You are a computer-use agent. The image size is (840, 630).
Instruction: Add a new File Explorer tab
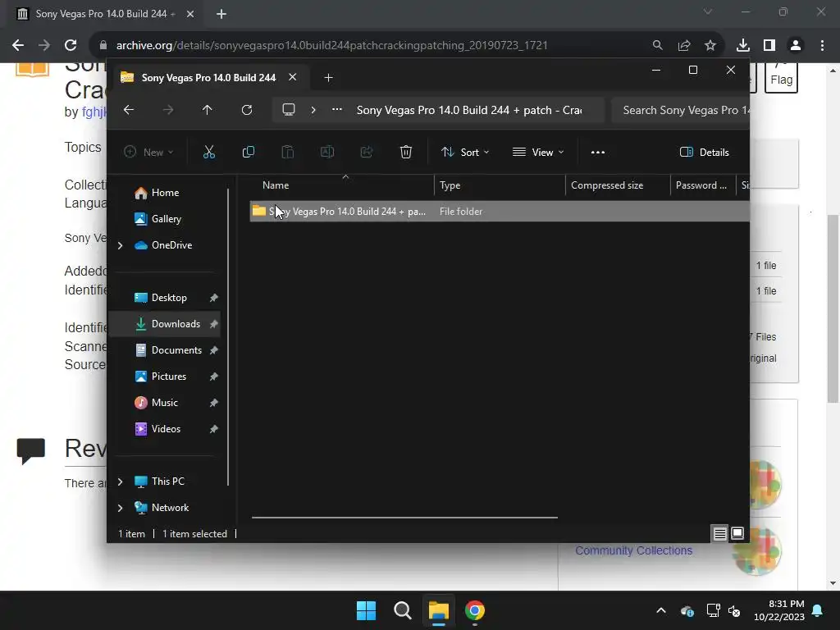click(x=328, y=78)
